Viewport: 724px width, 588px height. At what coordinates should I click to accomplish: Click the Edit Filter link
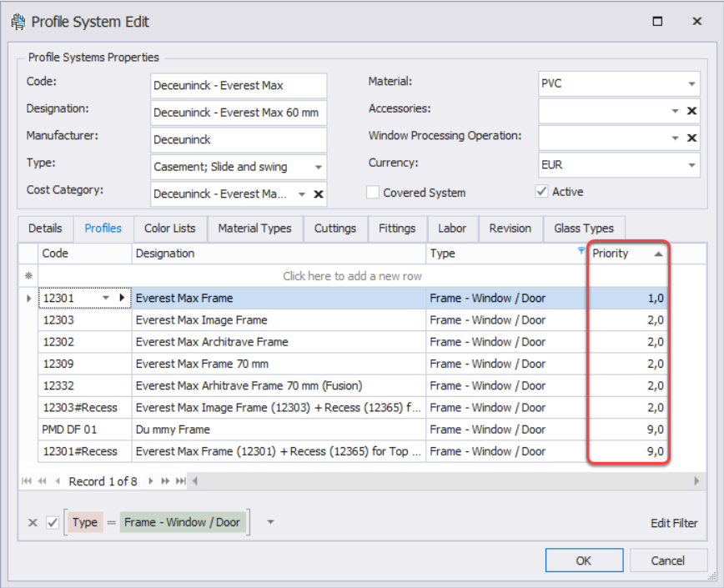coord(674,523)
